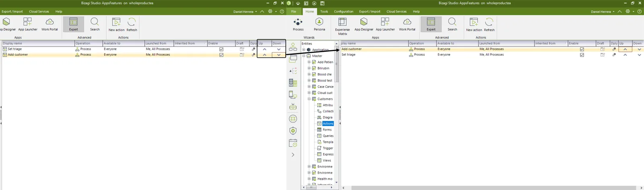Expand more sidebar modules chevron
Image resolution: width=644 pixels, height=190 pixels.
coord(293,155)
